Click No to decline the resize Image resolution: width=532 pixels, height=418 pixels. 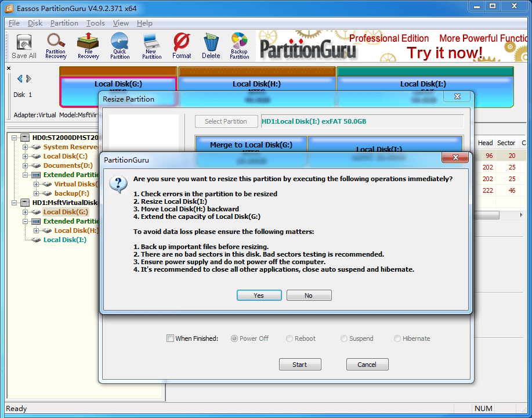click(309, 296)
